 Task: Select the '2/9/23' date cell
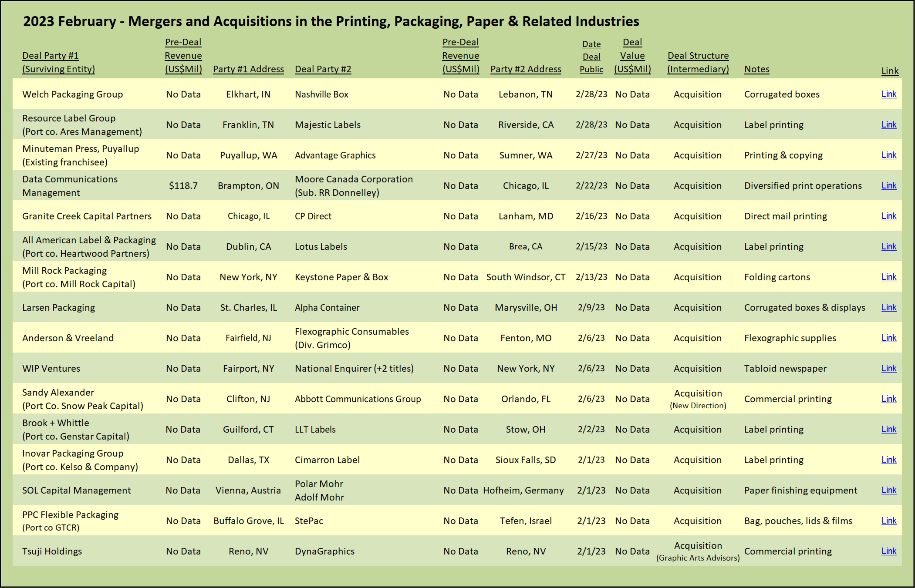(591, 308)
